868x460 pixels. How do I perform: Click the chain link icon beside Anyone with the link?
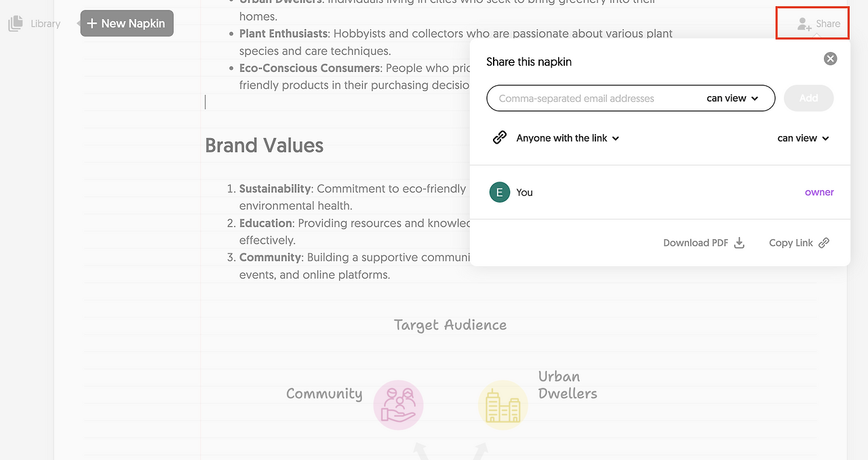[x=500, y=138]
